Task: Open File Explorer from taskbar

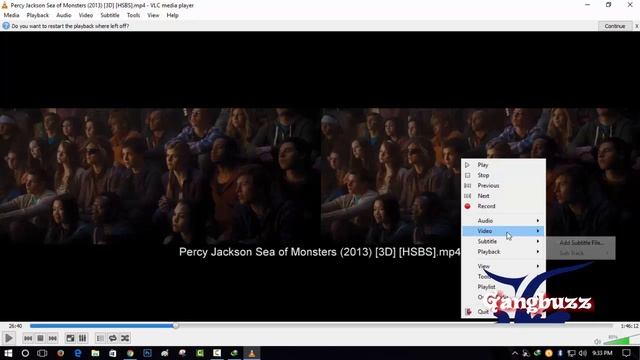Action: [95, 353]
